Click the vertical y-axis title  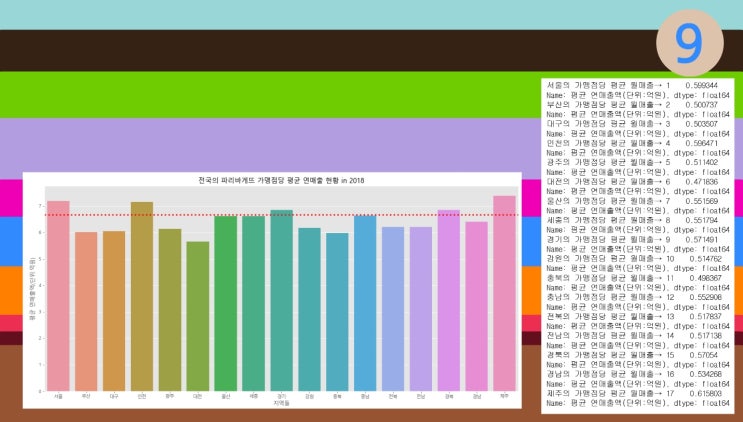point(33,288)
